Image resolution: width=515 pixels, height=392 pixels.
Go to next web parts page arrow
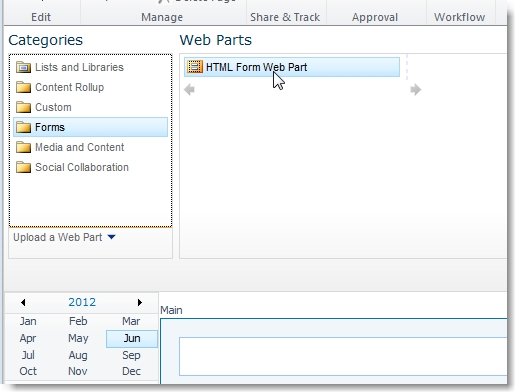pos(416,89)
